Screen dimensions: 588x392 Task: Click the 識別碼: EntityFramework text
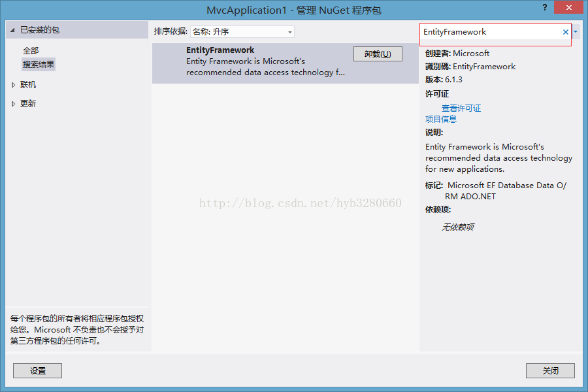pos(470,67)
